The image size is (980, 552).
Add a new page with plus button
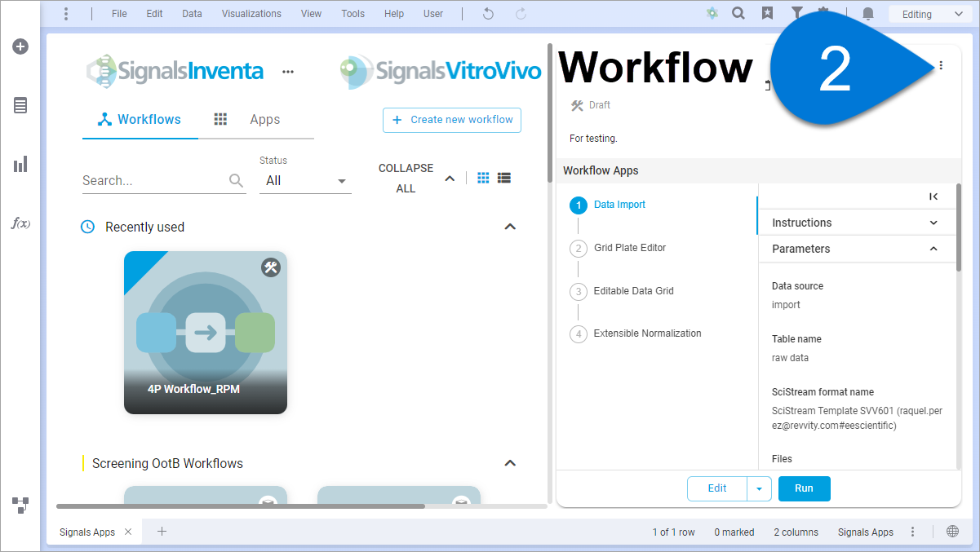(162, 532)
